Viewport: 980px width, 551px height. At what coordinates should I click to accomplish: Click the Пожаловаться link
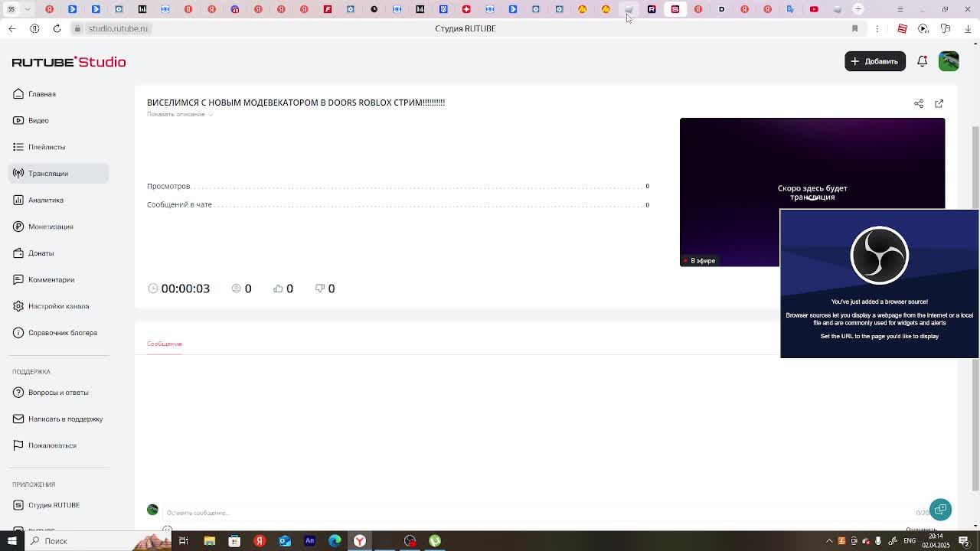pyautogui.click(x=52, y=445)
